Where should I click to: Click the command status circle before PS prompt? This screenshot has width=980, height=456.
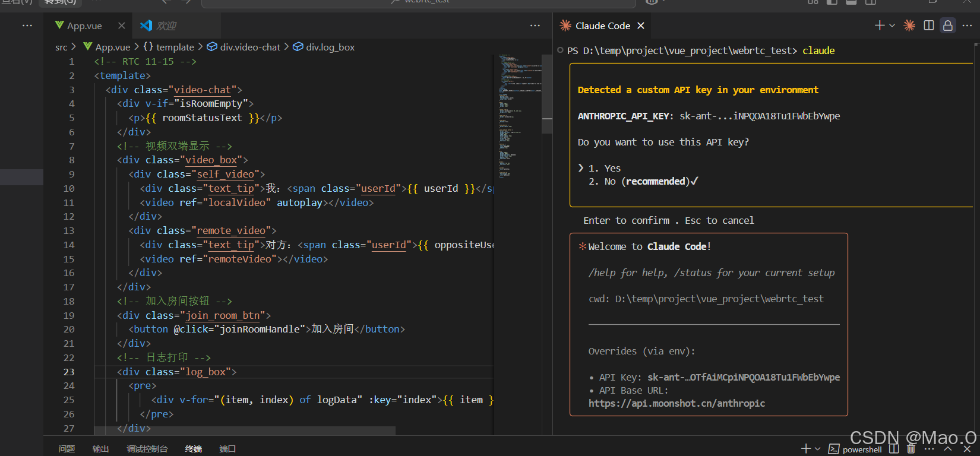[x=561, y=50]
